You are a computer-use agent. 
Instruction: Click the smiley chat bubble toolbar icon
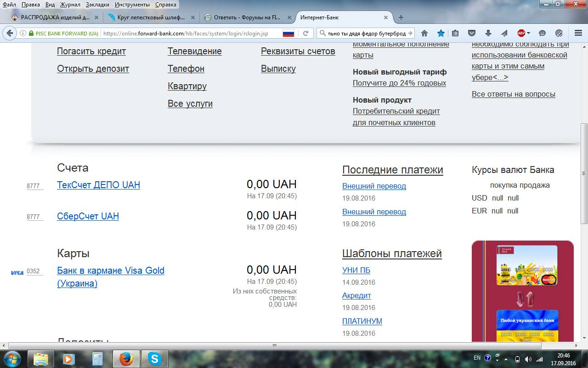(x=543, y=33)
